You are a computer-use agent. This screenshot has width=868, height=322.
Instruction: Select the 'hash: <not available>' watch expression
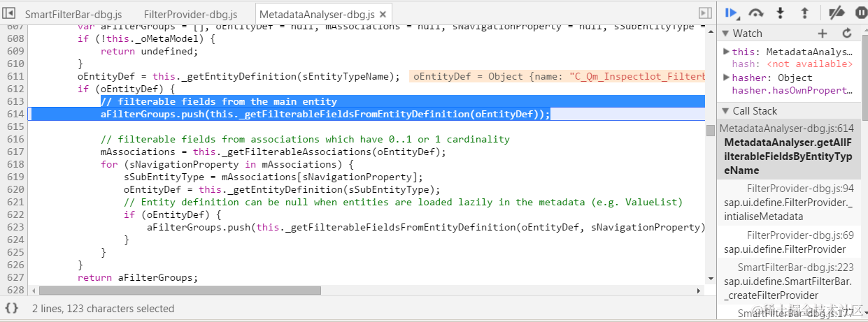792,64
